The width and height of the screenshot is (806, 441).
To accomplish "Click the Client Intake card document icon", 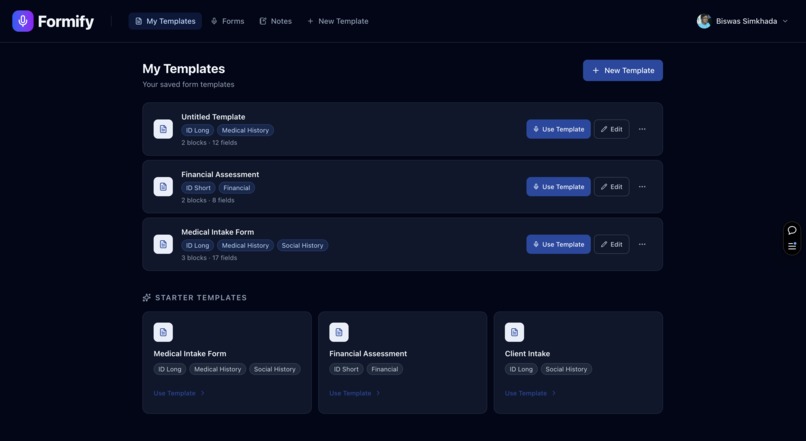I will [x=515, y=332].
